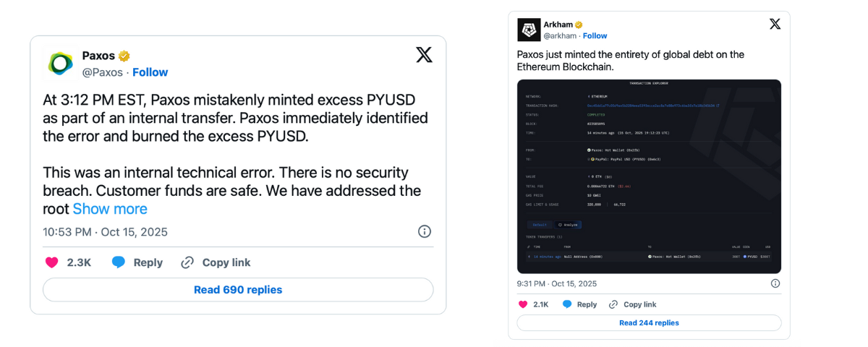Click the X logo on Paxos tweet
This screenshot has height=347, width=868.
424,55
